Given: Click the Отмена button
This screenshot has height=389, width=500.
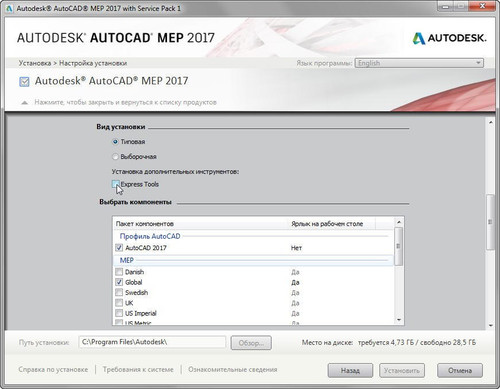Looking at the screenshot, I should 460,370.
